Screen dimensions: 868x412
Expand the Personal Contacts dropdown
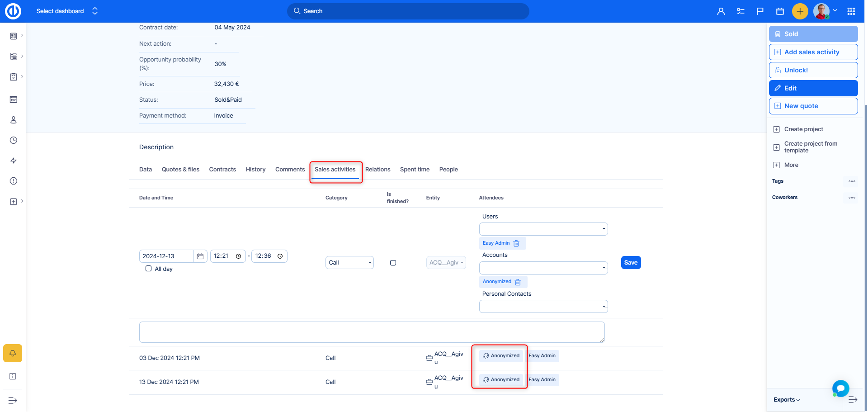tap(543, 307)
